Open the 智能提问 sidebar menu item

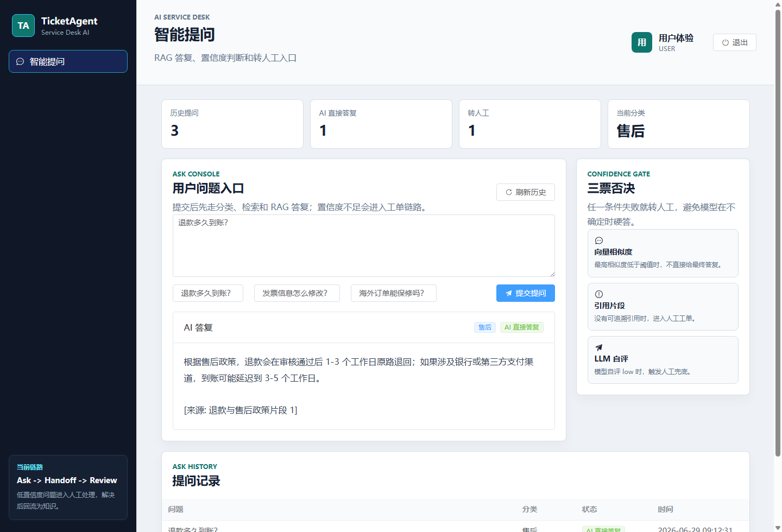tap(68, 61)
